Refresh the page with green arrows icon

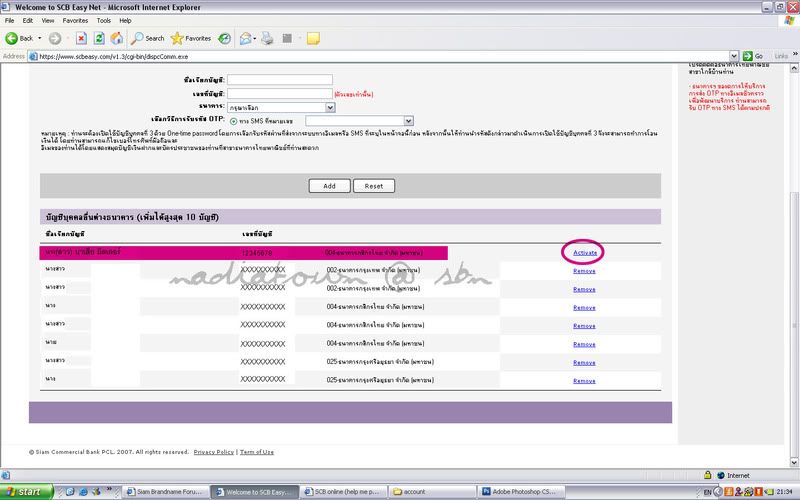click(99, 38)
